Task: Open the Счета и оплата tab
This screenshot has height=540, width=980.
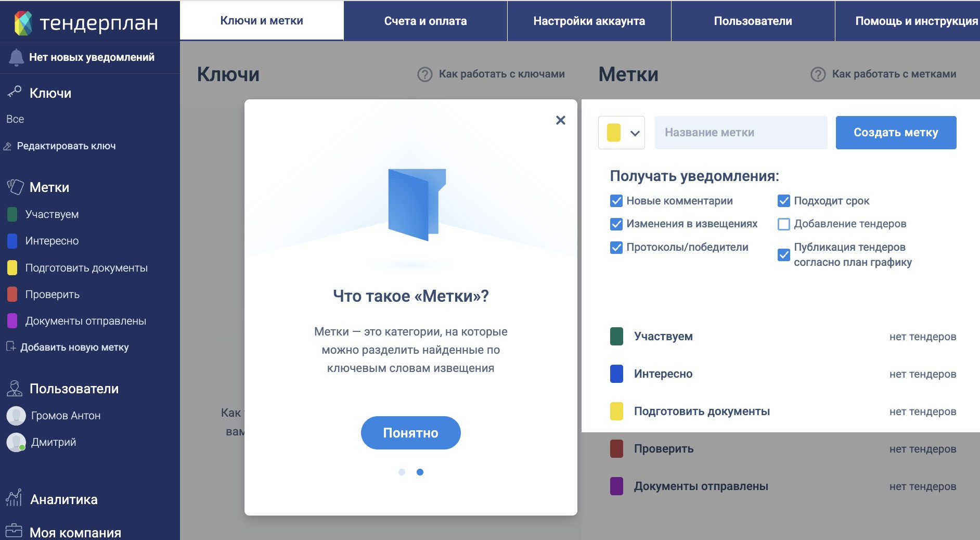Action: [425, 21]
